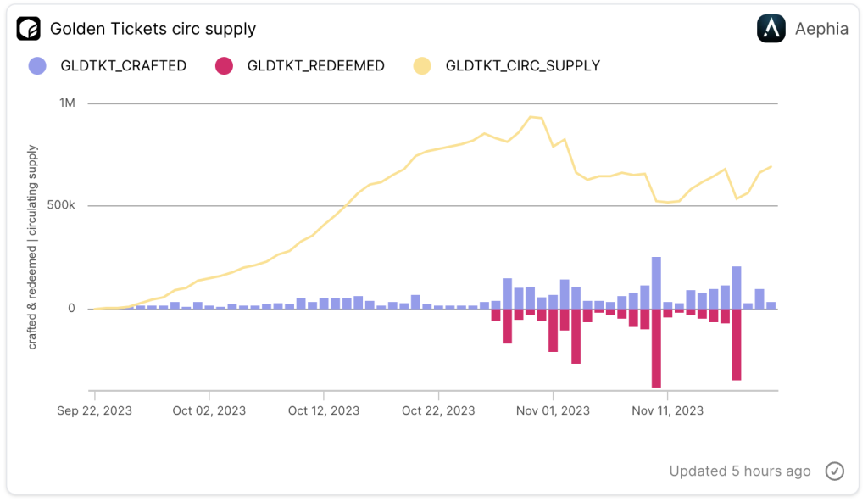Viewport: 868px width, 502px height.
Task: Click the purple GLDTKT_CRAFTED legend circle
Action: (38, 65)
